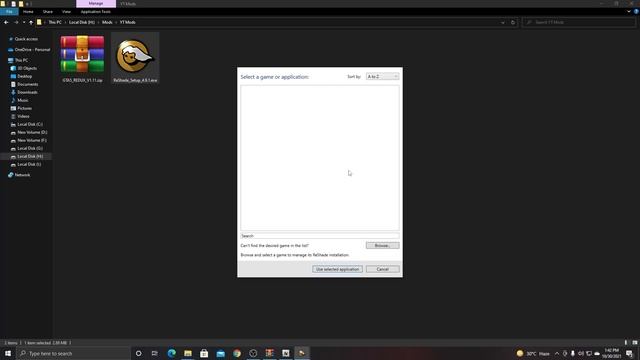640x360 pixels.
Task: Open Videos in navigation pane
Action: pyautogui.click(x=23, y=116)
